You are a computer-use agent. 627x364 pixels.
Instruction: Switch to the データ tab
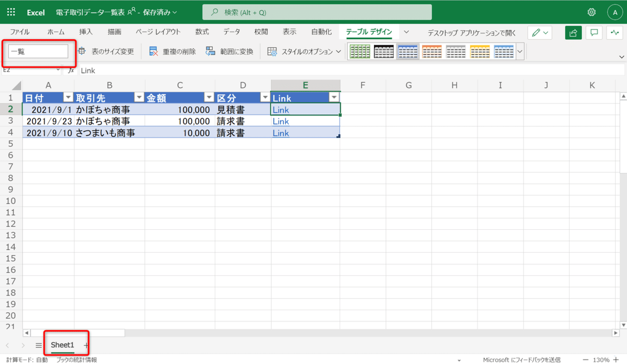[231, 32]
